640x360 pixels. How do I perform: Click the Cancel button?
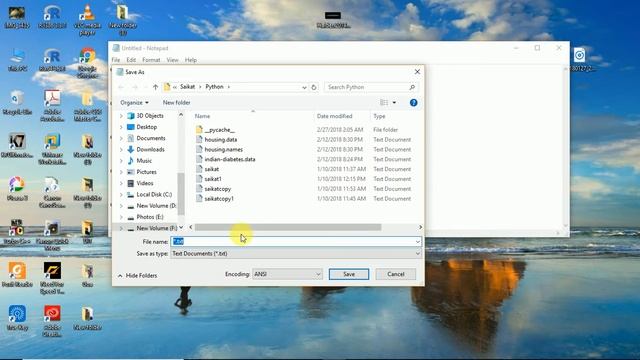(x=396, y=274)
